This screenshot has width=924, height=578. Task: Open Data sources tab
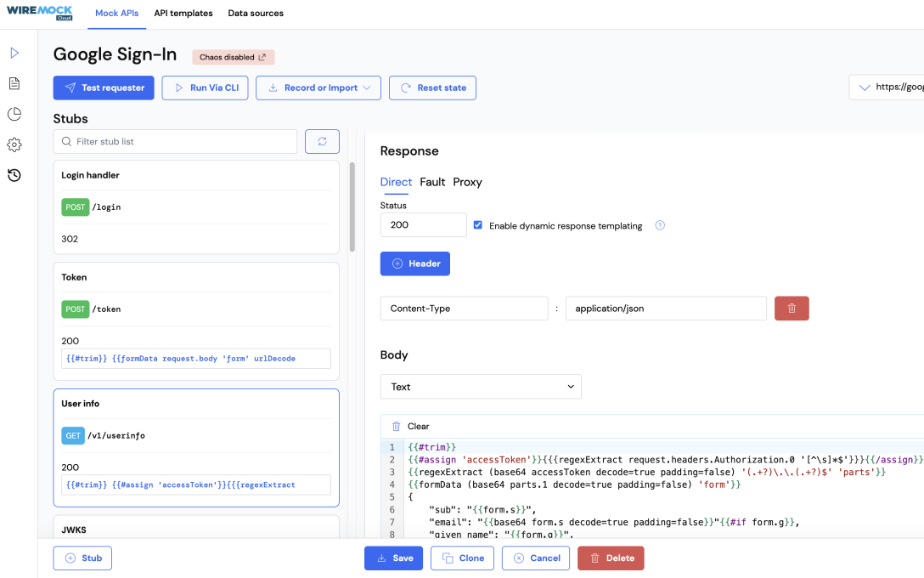(x=256, y=13)
